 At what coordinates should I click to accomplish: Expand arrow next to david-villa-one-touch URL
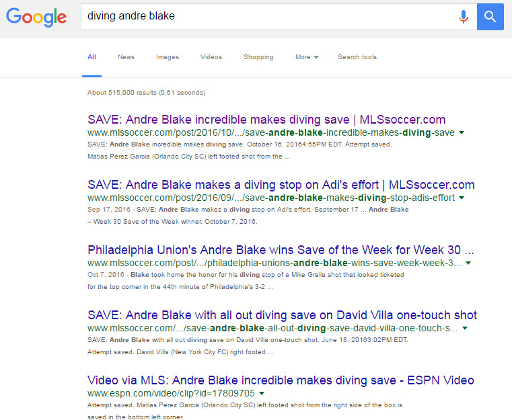pyautogui.click(x=465, y=329)
